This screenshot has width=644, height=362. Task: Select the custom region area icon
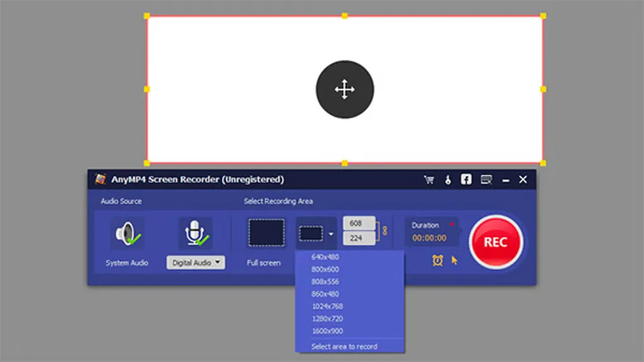point(311,234)
